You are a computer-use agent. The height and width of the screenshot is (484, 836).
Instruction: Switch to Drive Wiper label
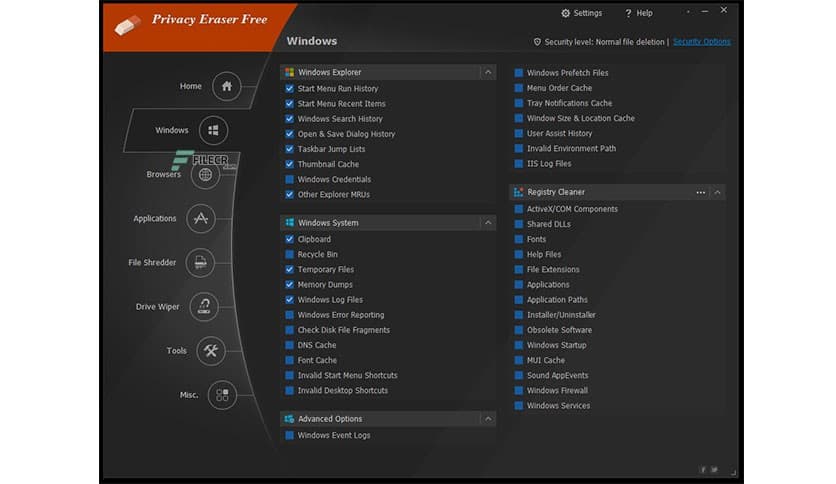pos(157,306)
